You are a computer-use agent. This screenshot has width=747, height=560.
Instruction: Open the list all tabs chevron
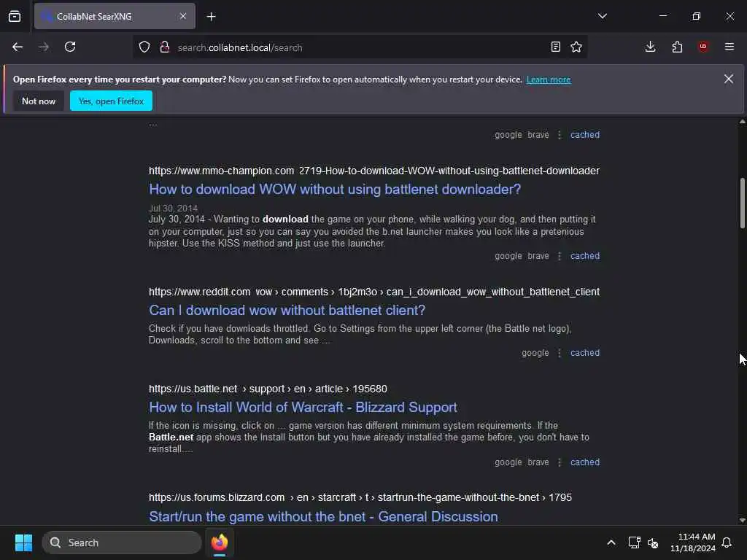602,16
